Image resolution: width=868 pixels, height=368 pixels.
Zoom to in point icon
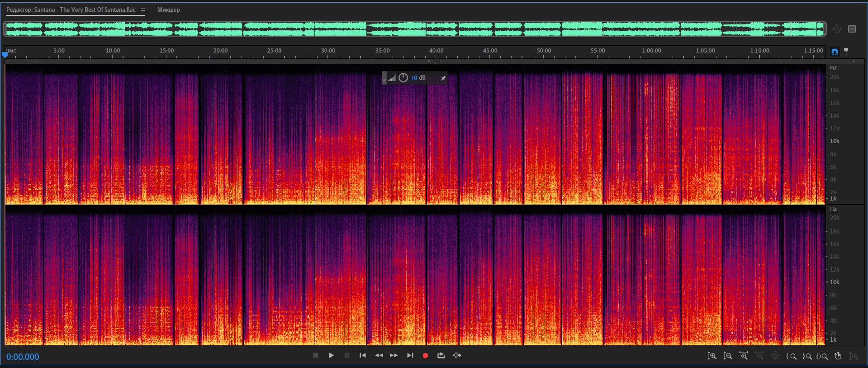[x=791, y=356]
